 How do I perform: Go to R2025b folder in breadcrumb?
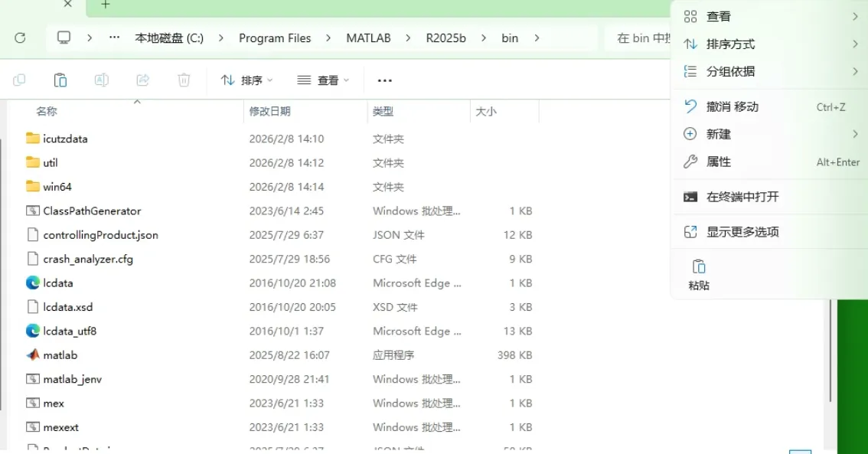click(x=446, y=38)
